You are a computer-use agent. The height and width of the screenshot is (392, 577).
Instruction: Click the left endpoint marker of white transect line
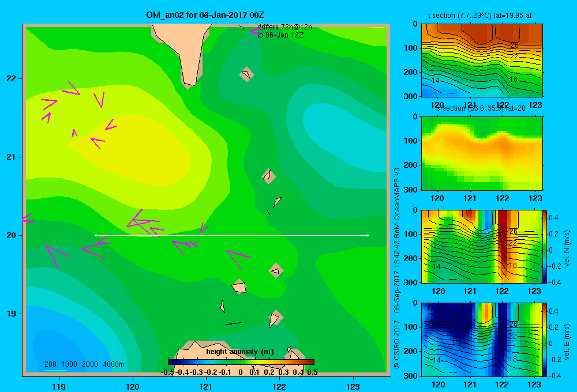click(x=96, y=235)
